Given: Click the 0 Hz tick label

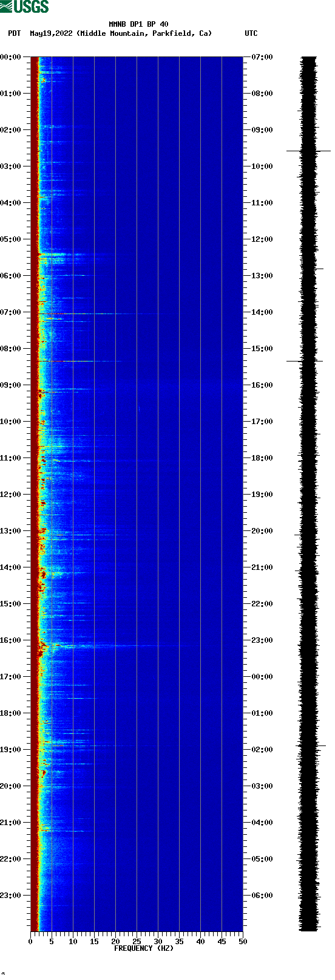Looking at the screenshot, I should coord(30,942).
